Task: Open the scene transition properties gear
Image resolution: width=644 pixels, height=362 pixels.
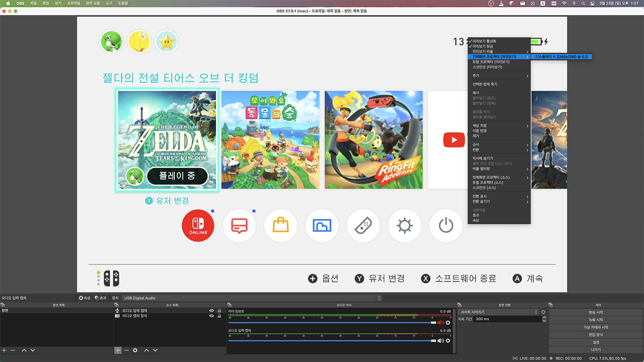Action: [543, 312]
